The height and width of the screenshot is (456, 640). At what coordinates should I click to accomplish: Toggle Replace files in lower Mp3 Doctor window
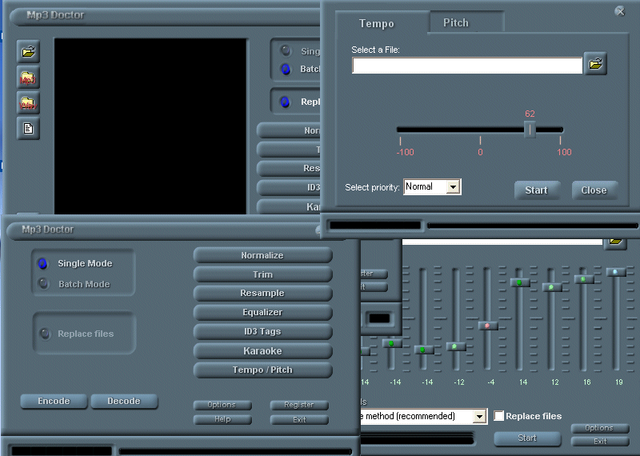tap(44, 334)
